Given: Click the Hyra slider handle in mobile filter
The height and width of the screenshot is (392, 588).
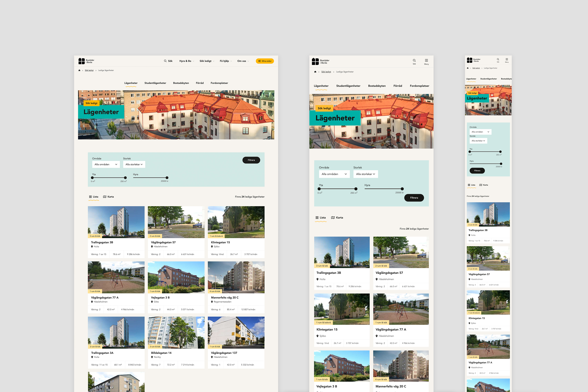Looking at the screenshot, I should pos(501,164).
